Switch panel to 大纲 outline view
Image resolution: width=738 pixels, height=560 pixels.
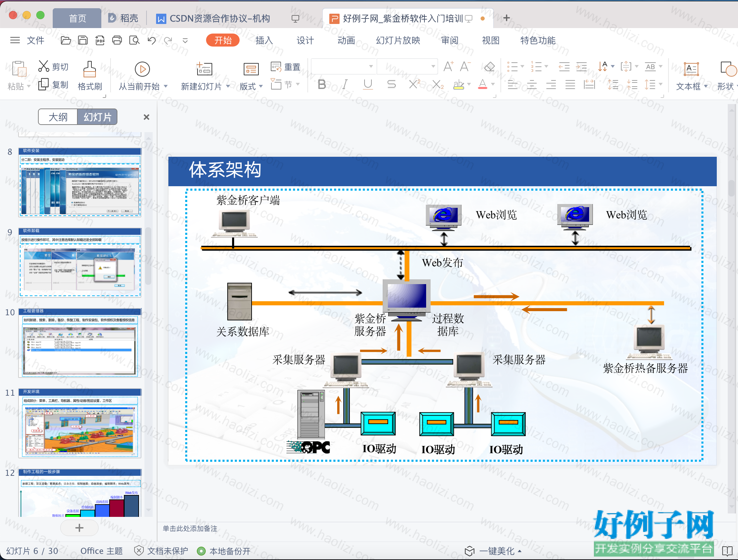pos(58,117)
